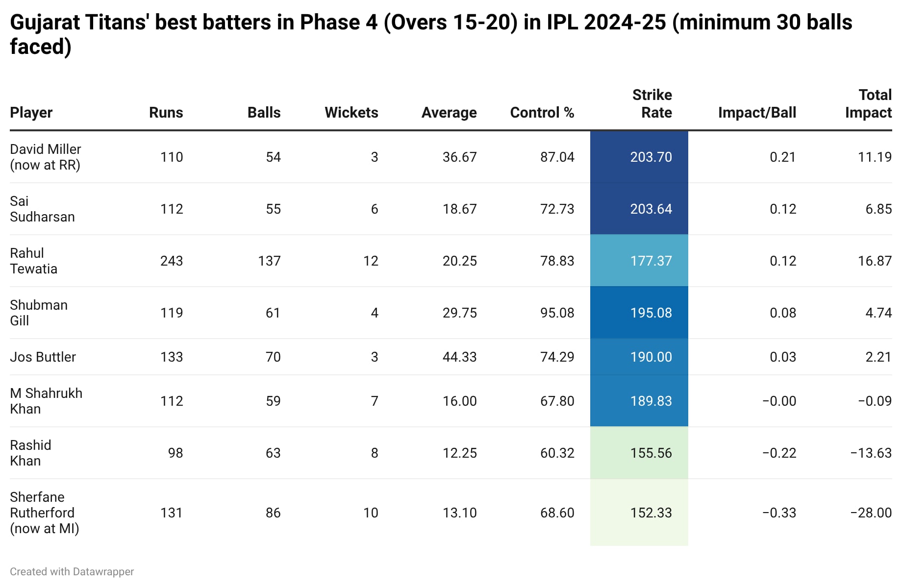Screen dimensions: 902x588
Task: Click the Player column header
Action: tap(31, 113)
